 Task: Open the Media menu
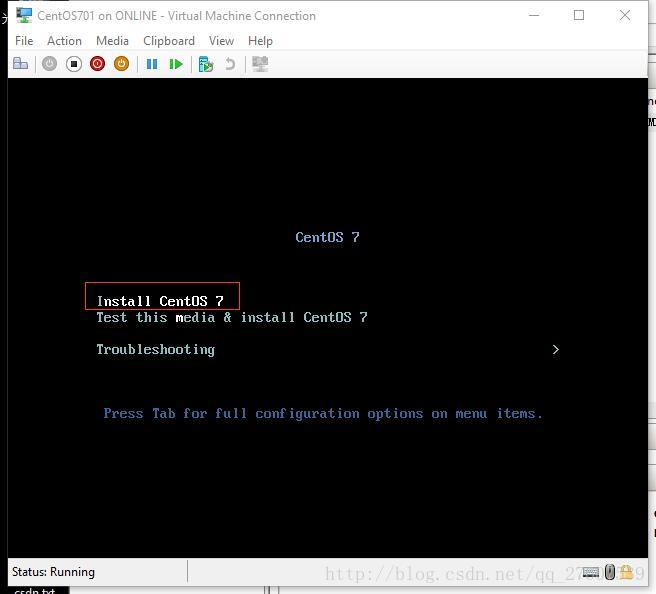pyautogui.click(x=112, y=41)
